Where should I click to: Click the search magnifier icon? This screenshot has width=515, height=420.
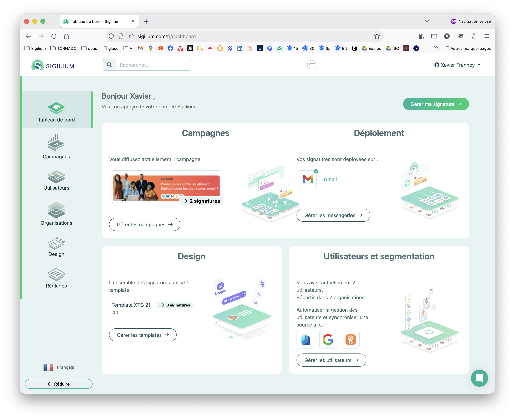(x=109, y=65)
